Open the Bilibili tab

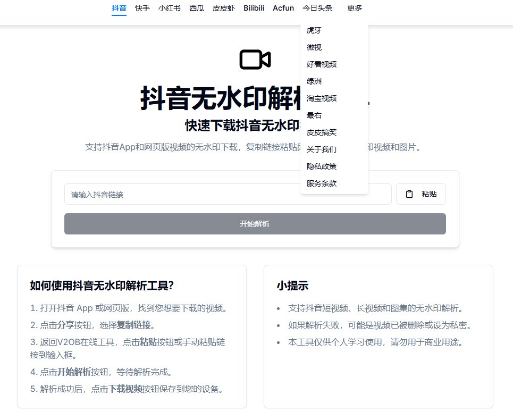click(254, 8)
